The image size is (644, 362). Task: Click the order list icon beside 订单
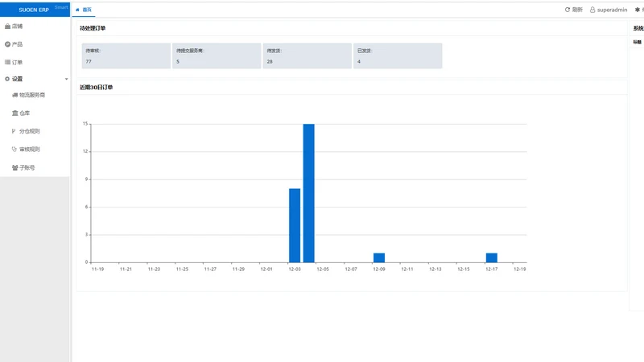(x=7, y=63)
